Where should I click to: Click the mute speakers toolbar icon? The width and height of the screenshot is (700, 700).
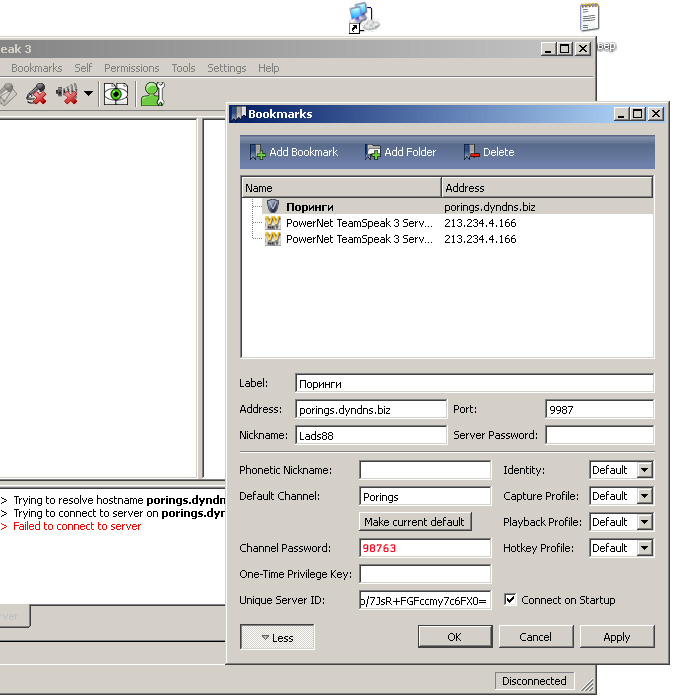pos(67,94)
